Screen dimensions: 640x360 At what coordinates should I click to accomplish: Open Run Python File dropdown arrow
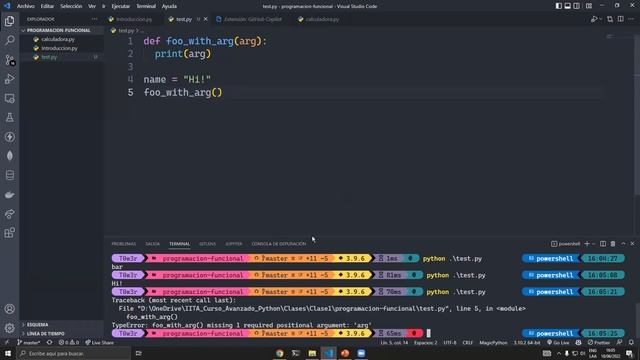coord(600,19)
